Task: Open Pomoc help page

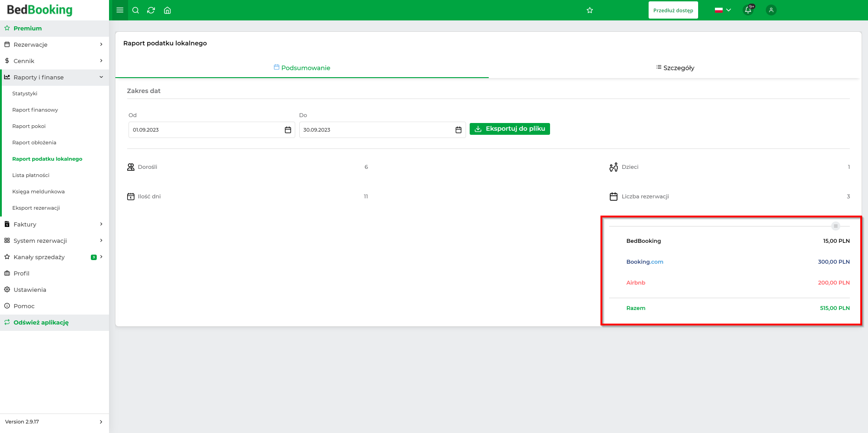Action: point(55,306)
